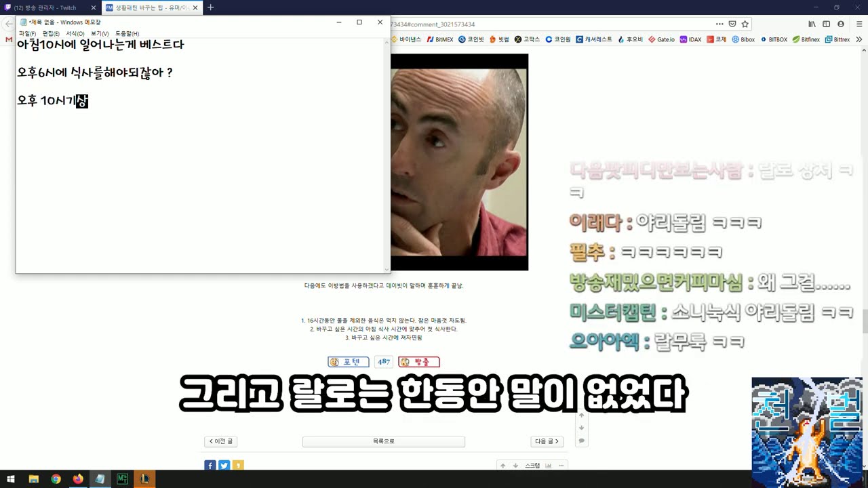Open the 바이낸스 bookmark
This screenshot has width=868, height=488.
(406, 39)
